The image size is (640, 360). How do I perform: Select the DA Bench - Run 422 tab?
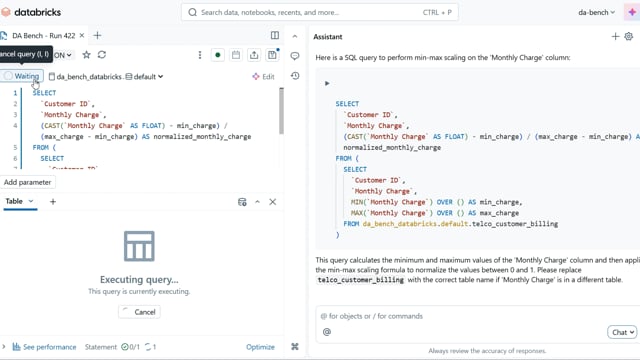(x=43, y=36)
